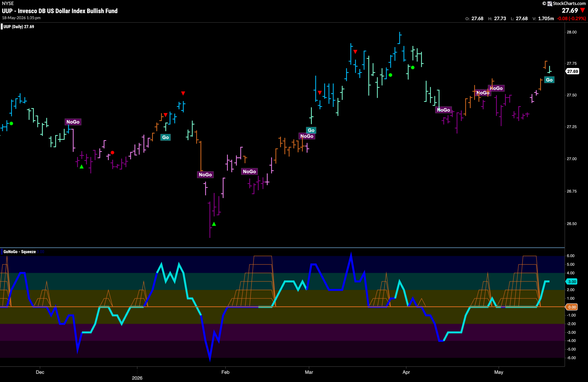Click the red dot marker in late December

(112, 153)
